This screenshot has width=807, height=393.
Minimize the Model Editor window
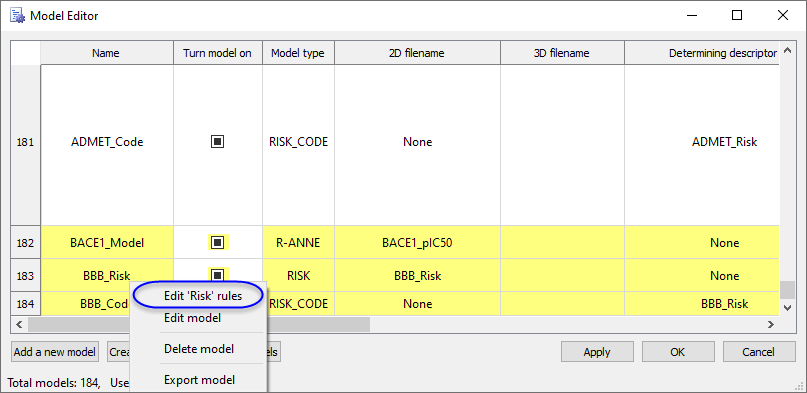point(691,15)
